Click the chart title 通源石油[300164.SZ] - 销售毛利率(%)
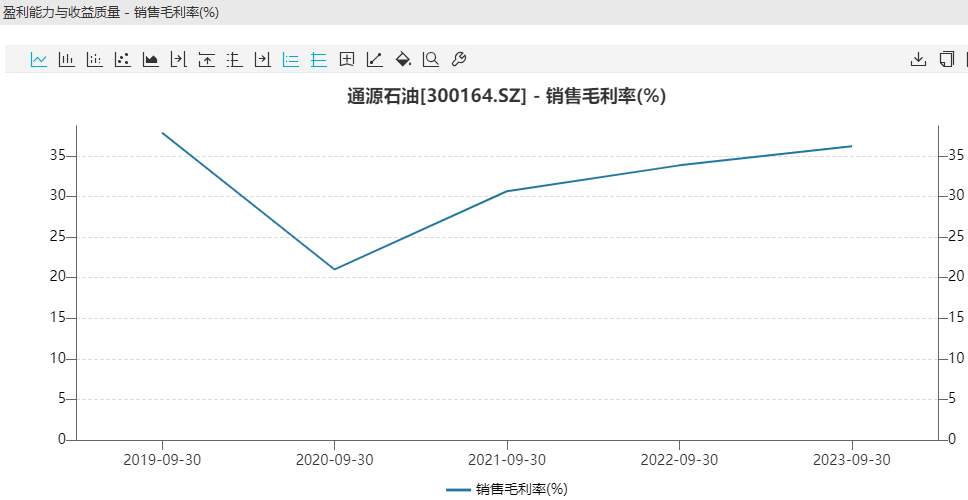Screen dimensions: 968x500 506,96
